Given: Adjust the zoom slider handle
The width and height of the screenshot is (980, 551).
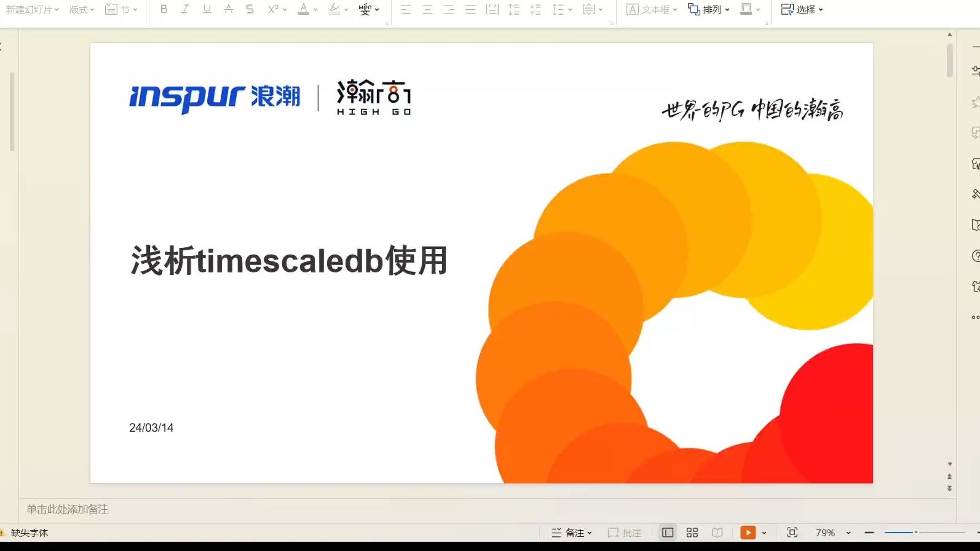Looking at the screenshot, I should [x=916, y=532].
